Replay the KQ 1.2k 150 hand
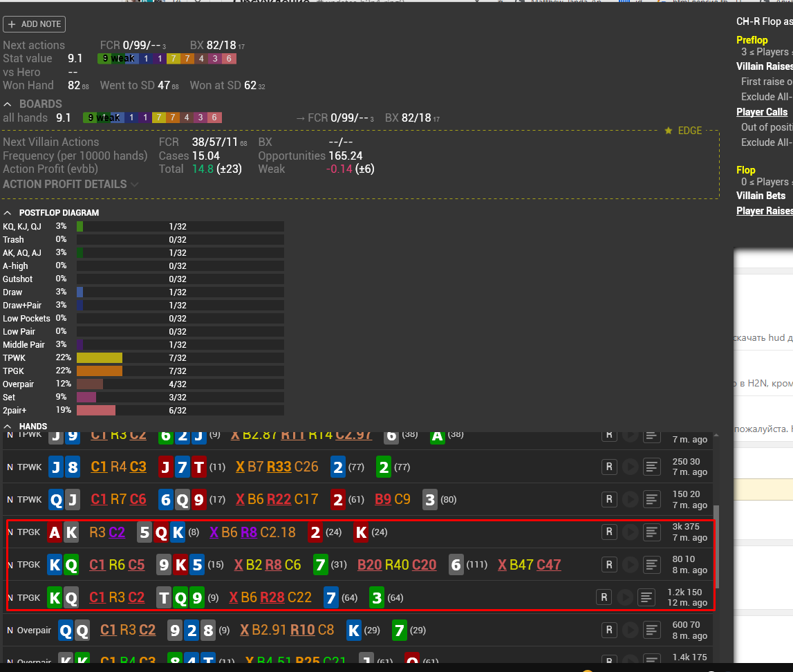This screenshot has height=672, width=793. pos(625,597)
